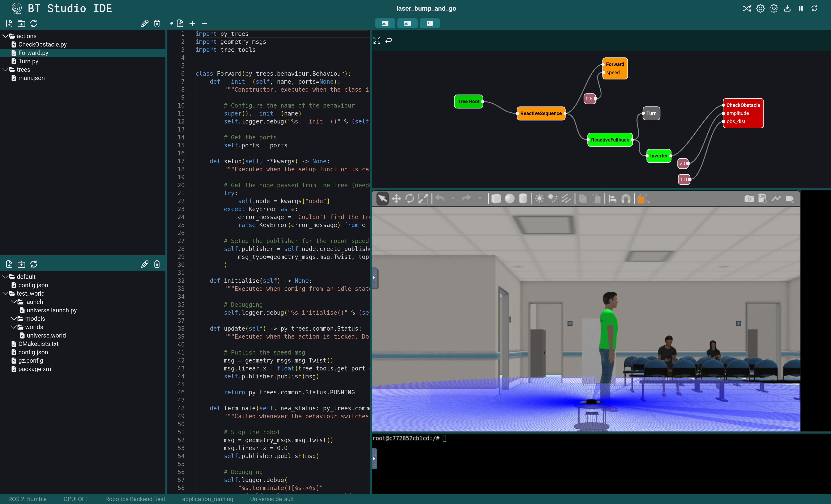
Task: Open the second gear settings icon in the header
Action: coord(774,8)
